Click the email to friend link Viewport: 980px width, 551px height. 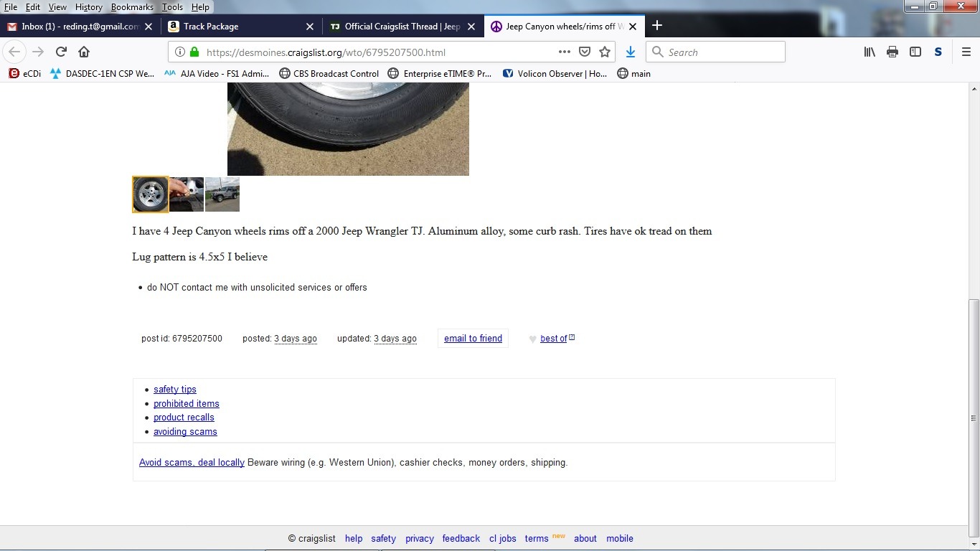473,339
